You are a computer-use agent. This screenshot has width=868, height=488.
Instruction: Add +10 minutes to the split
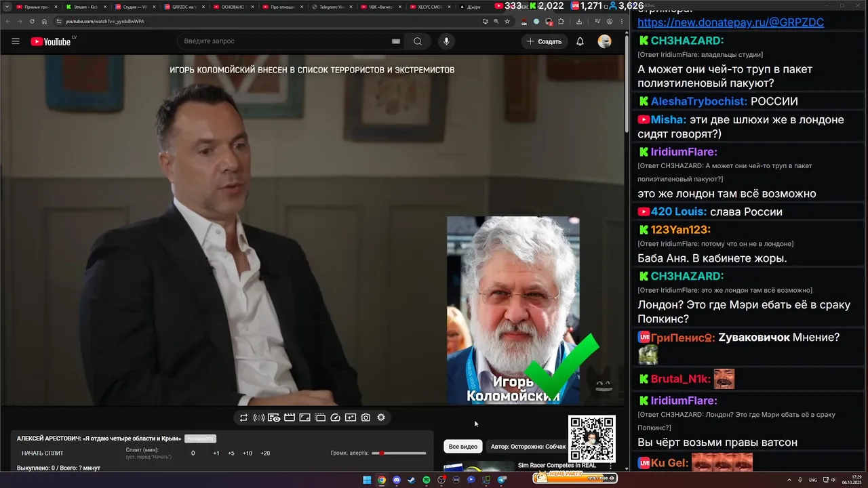pos(248,453)
